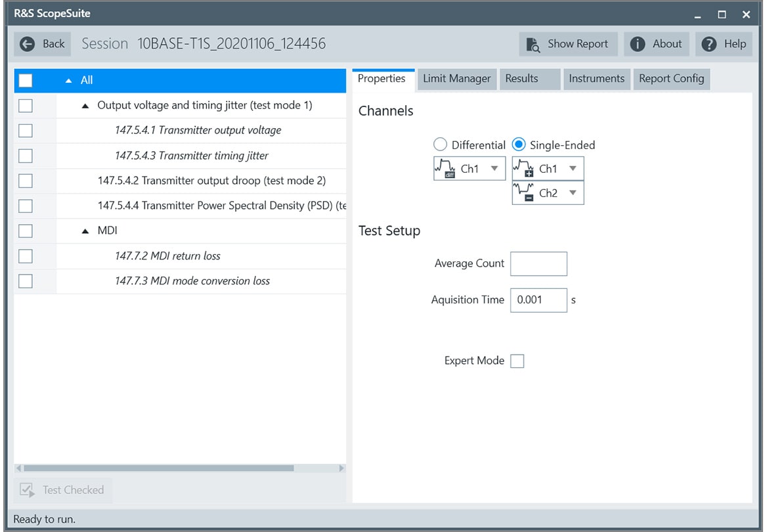Click the scrollbar left arrow
767x532 pixels.
point(18,468)
